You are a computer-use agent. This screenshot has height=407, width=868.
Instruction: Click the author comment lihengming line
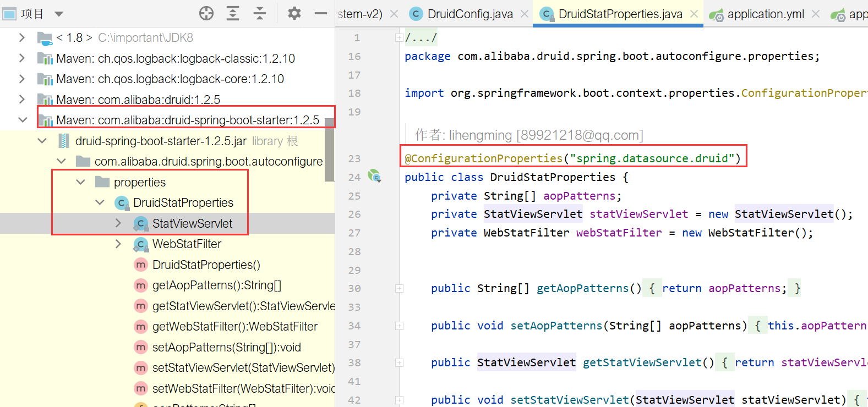point(529,135)
